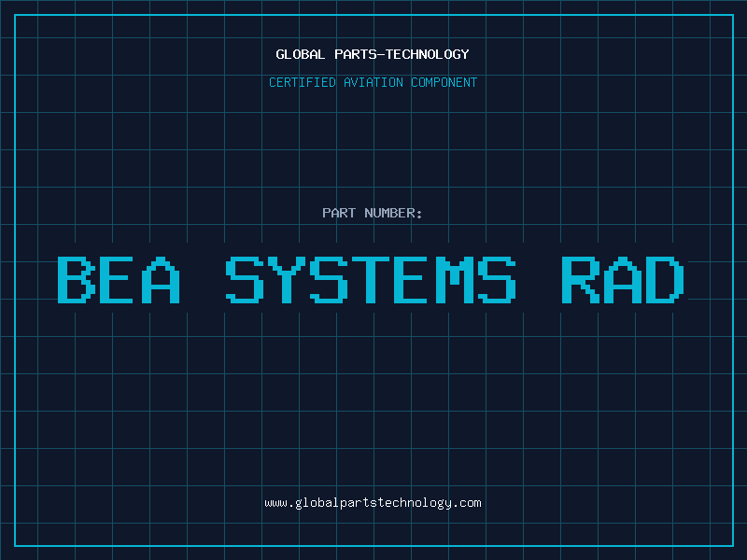Viewport: 747px width, 560px height.
Task: Click the letter M in SYSTEMS
Action: coord(455,279)
